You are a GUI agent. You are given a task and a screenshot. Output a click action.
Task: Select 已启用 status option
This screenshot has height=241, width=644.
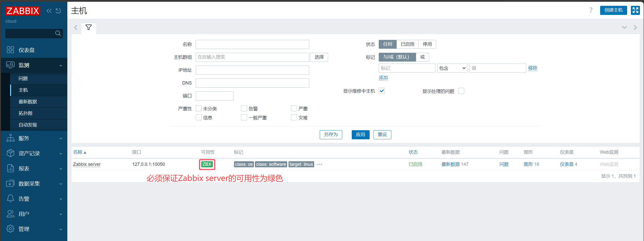[407, 44]
